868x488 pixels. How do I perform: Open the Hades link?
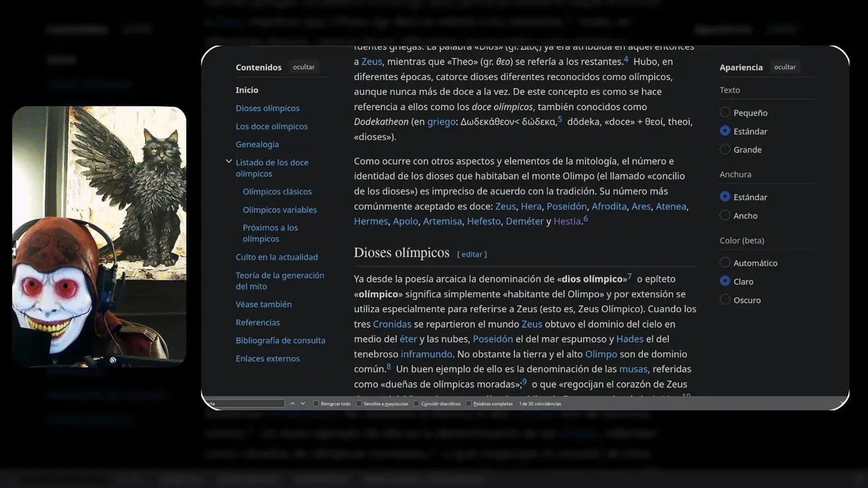pos(630,339)
